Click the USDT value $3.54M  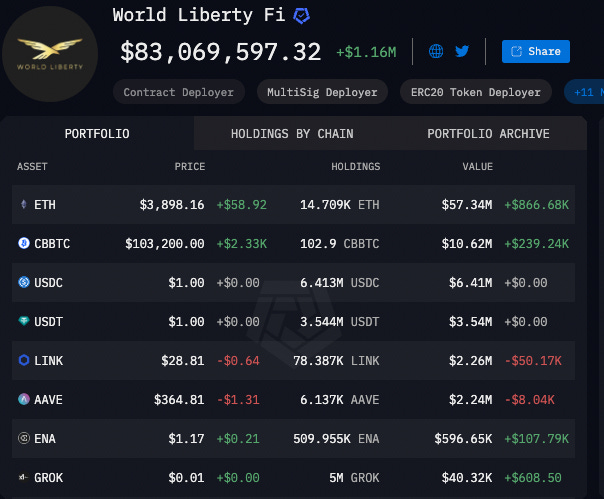coord(471,321)
